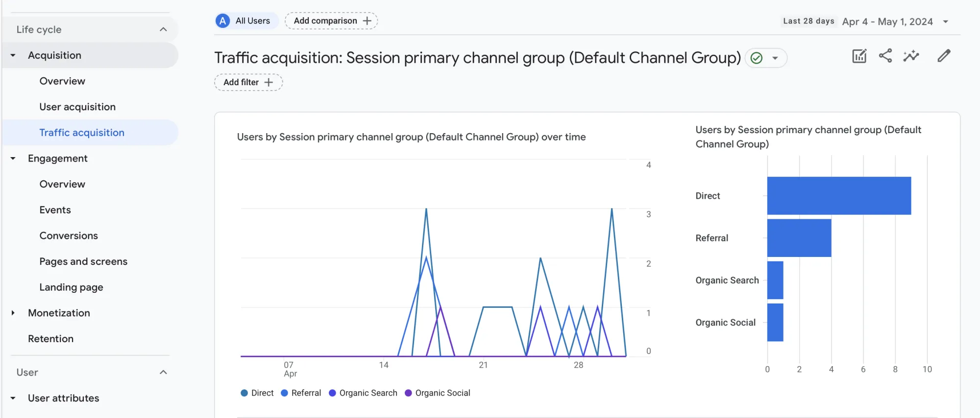
Task: Open the Insights sparkline icon
Action: 911,56
